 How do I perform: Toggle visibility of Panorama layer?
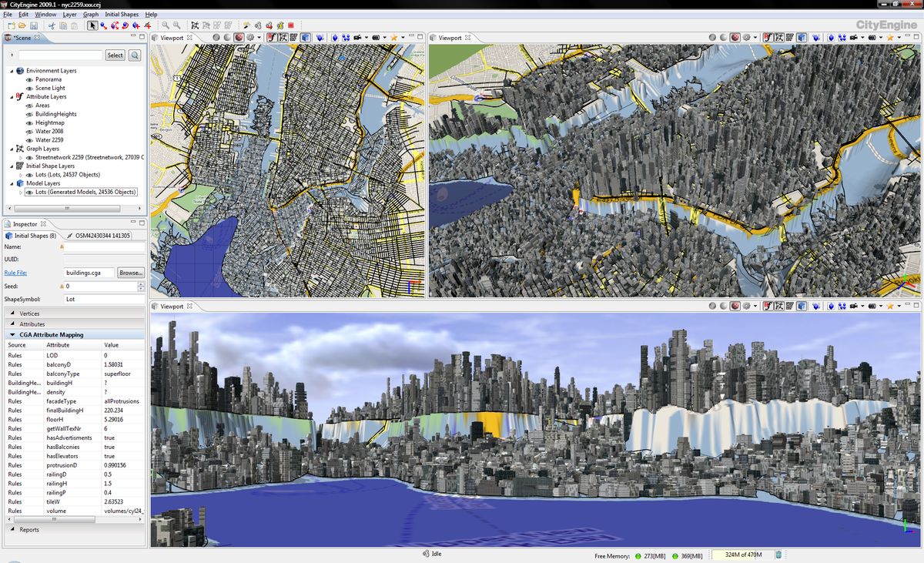point(29,79)
